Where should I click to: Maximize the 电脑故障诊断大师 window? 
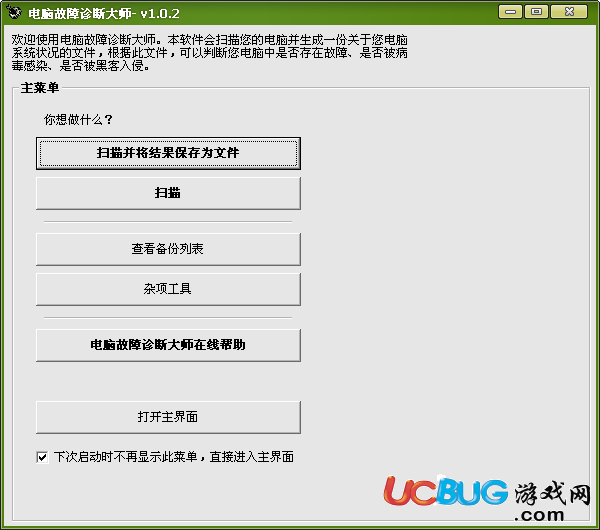(536, 12)
